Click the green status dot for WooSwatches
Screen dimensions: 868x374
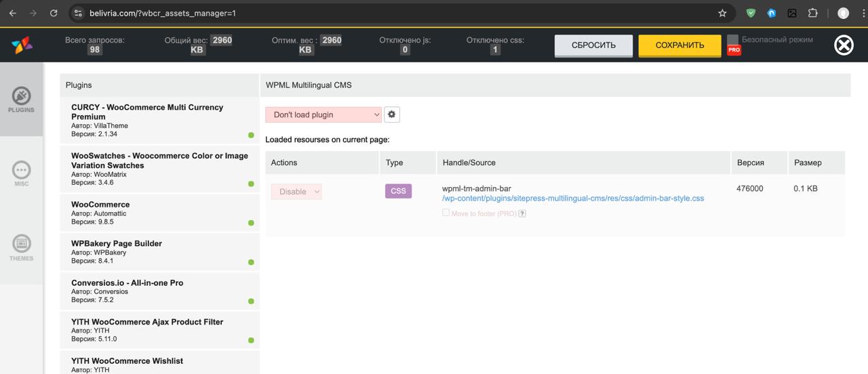click(251, 184)
